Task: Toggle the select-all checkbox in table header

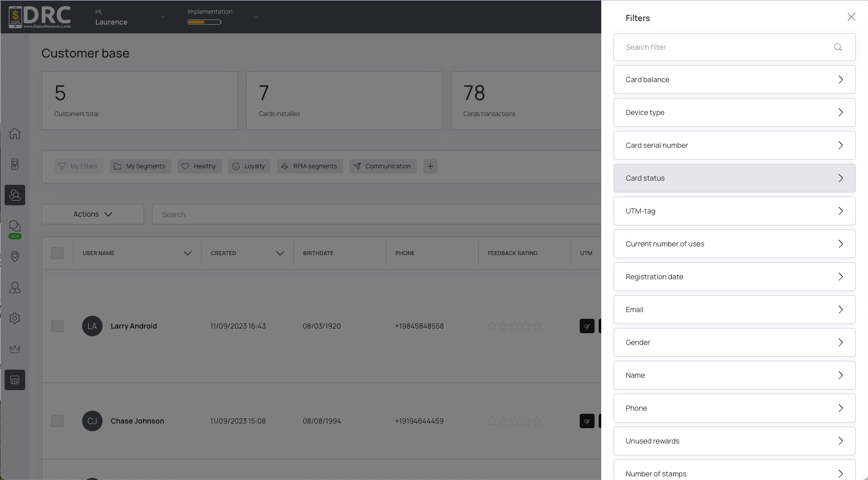Action: tap(57, 253)
